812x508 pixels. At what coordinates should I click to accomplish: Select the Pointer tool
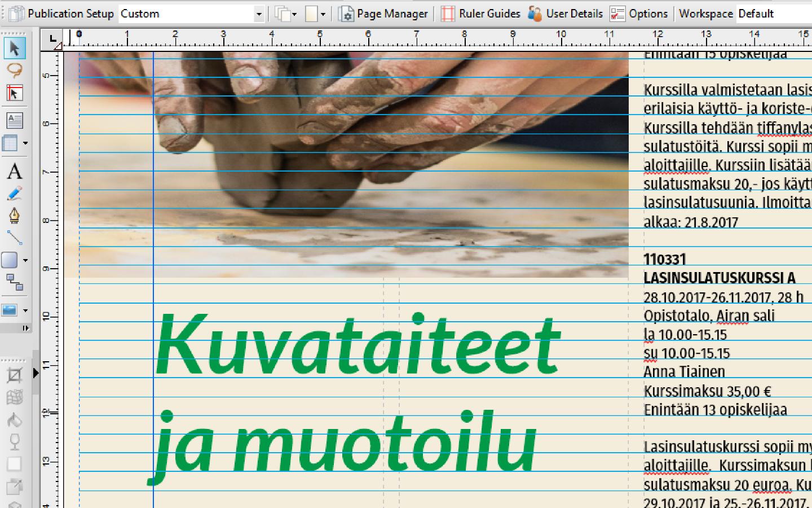14,49
